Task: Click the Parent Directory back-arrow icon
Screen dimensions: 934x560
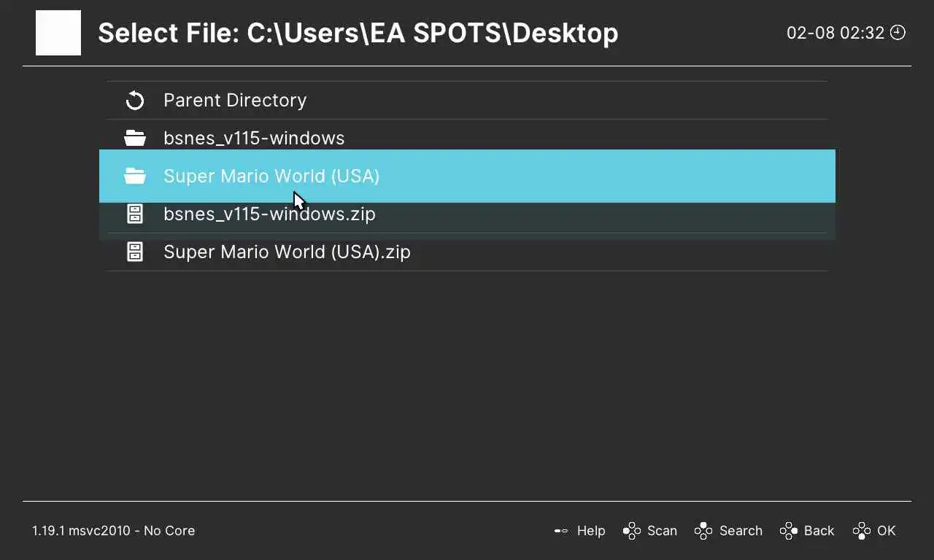Action: [135, 101]
